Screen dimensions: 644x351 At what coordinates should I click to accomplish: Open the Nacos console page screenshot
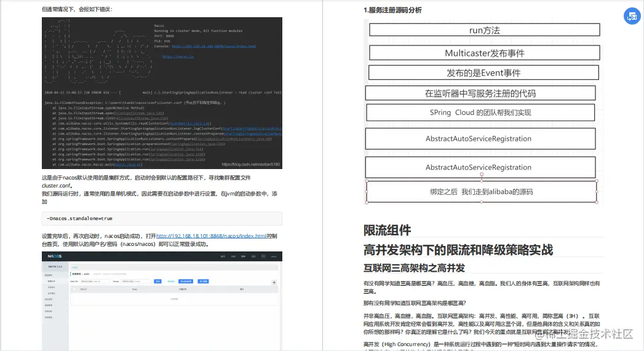coord(162,301)
